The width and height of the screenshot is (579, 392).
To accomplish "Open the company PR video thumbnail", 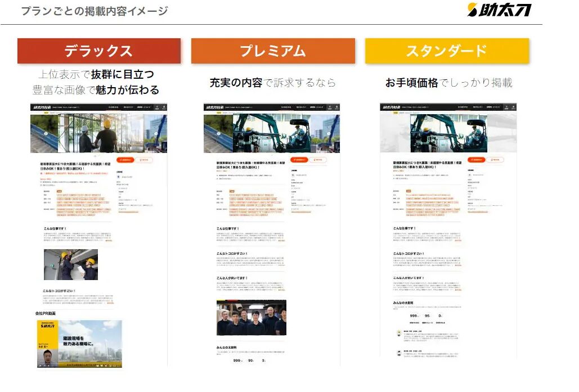I will tap(79, 344).
